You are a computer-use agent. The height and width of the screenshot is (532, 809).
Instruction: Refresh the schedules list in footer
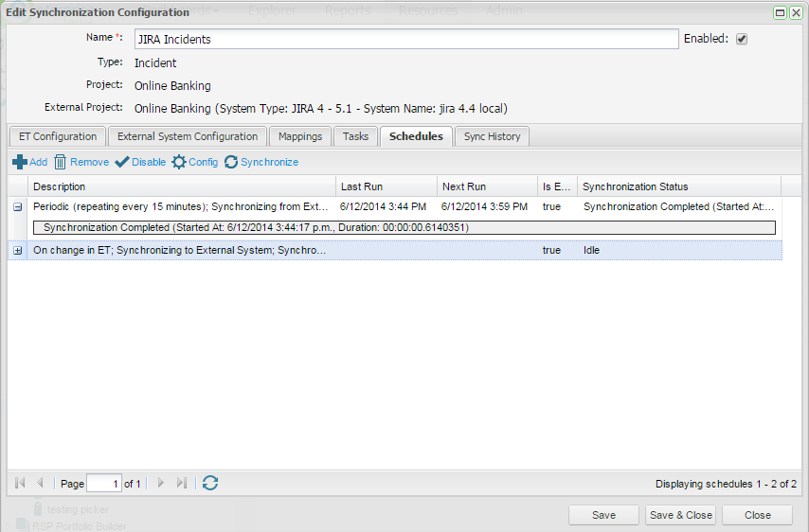[210, 483]
